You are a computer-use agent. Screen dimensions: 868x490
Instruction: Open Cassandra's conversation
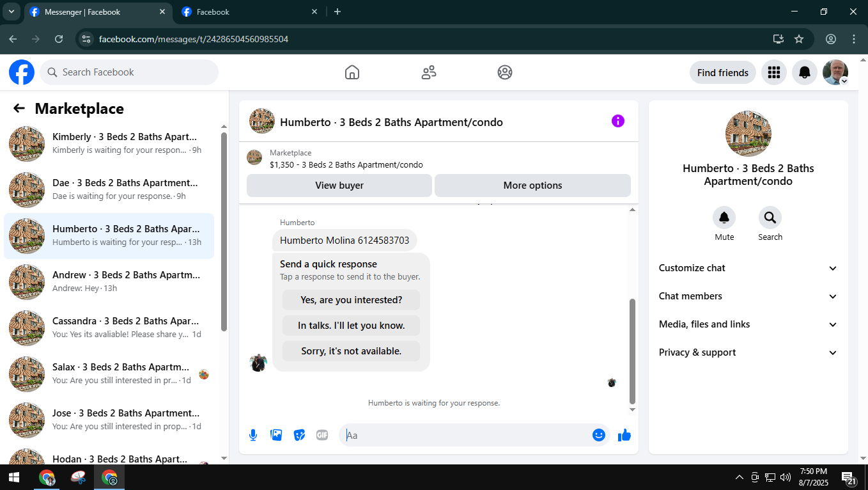pos(109,328)
